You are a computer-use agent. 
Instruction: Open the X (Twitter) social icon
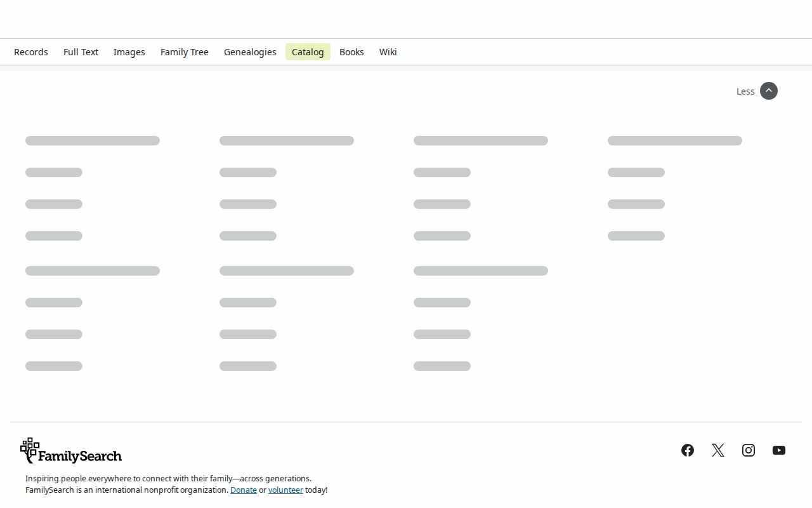pos(718,450)
